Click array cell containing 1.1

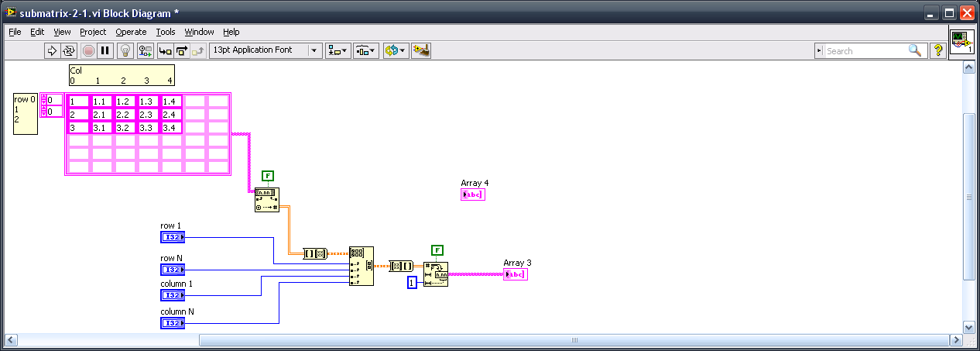click(102, 102)
